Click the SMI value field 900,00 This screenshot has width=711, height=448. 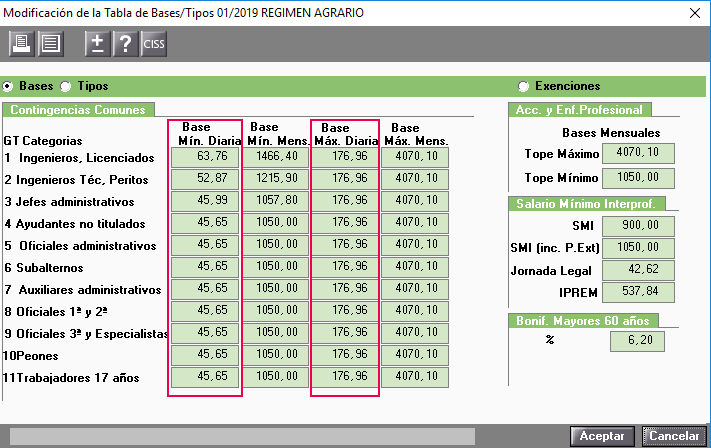click(x=638, y=226)
